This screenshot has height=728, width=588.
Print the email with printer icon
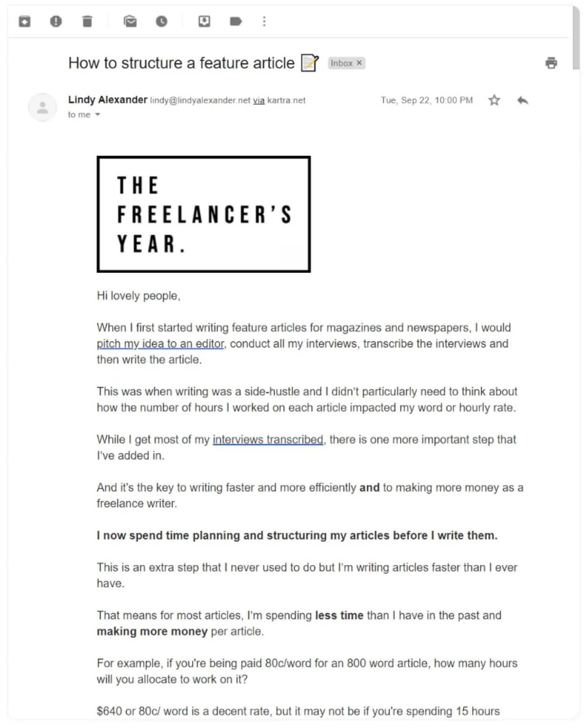551,63
